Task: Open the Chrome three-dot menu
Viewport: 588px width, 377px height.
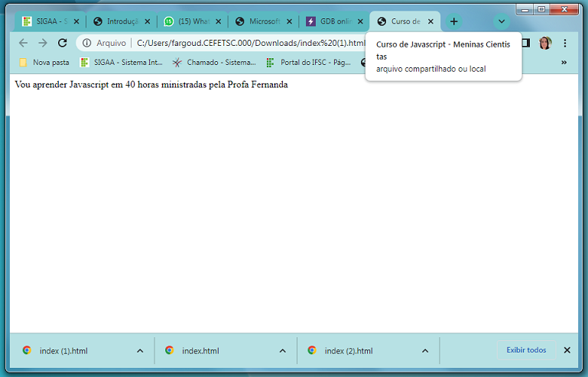Action: click(565, 43)
